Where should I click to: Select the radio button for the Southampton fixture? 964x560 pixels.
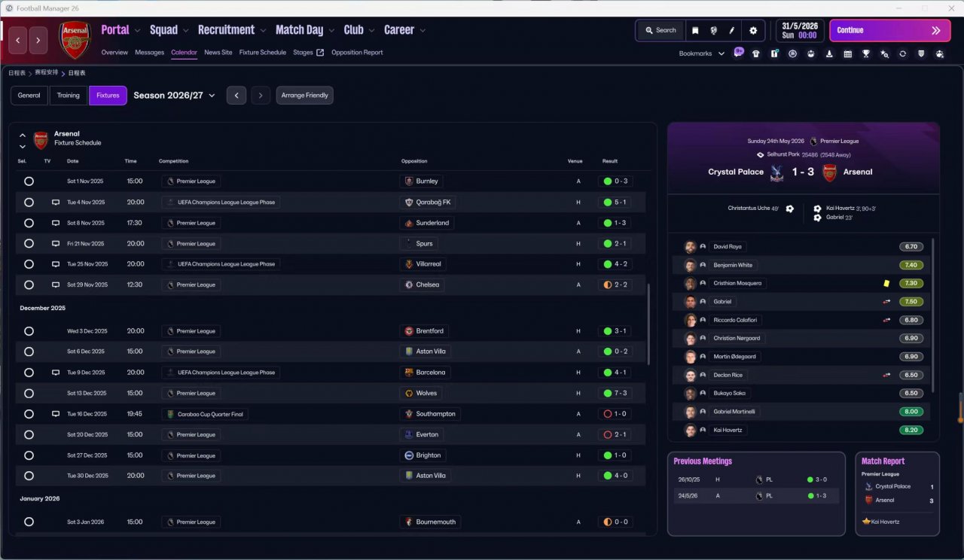coord(29,414)
